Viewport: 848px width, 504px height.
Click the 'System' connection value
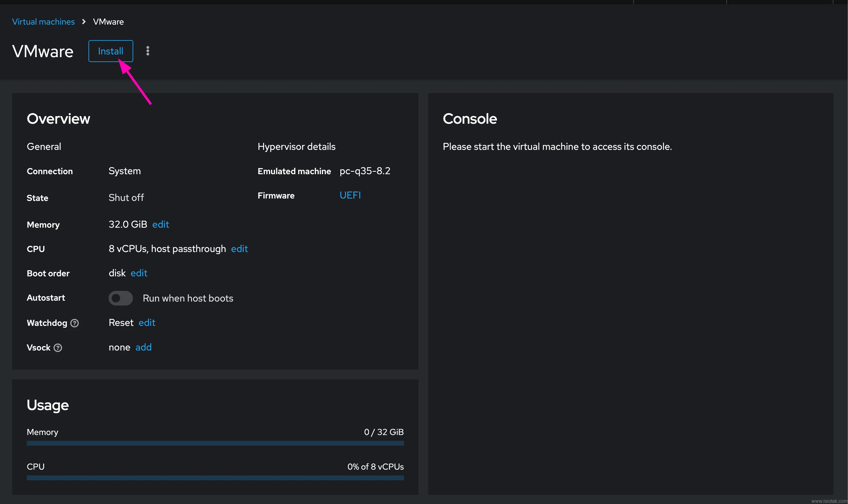(125, 171)
